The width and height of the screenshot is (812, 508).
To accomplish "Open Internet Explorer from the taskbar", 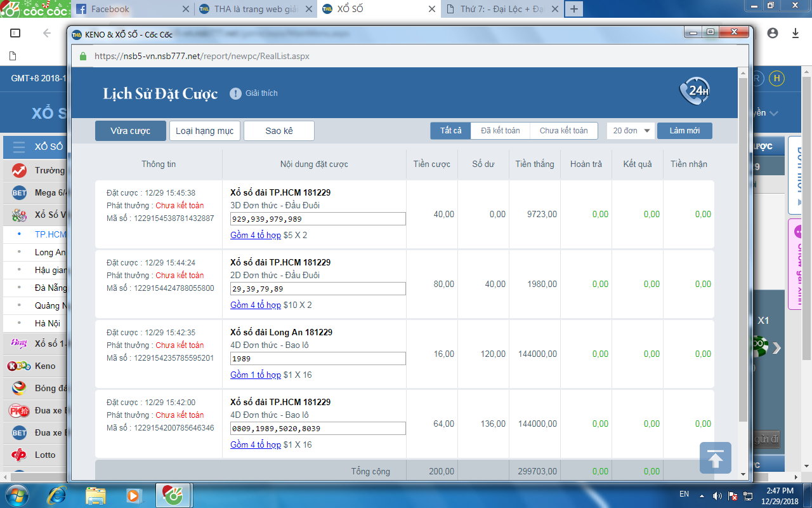I will point(57,495).
